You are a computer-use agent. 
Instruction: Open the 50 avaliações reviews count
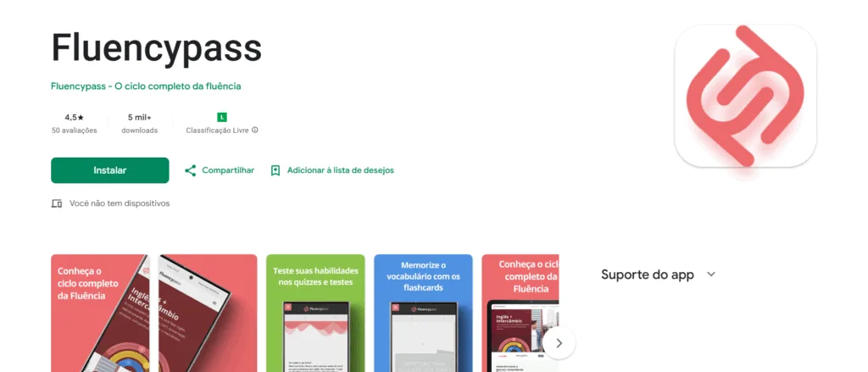click(75, 130)
